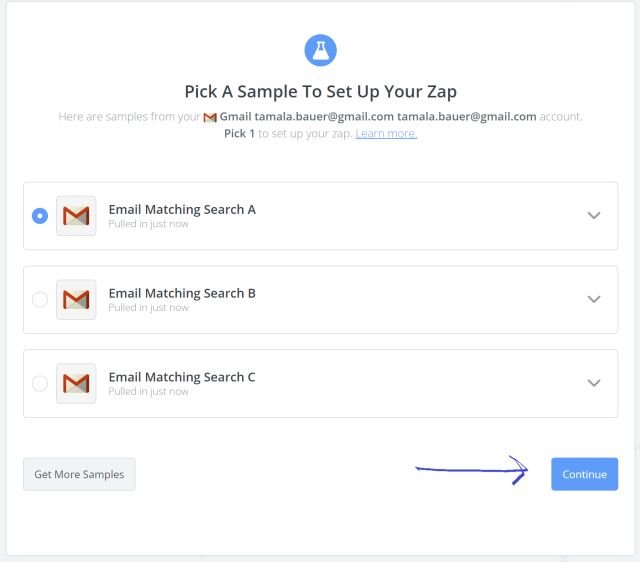Viewport: 640px width, 562px height.
Task: Click the Gmail icon for Email Matching Search B
Action: pyautogui.click(x=77, y=300)
